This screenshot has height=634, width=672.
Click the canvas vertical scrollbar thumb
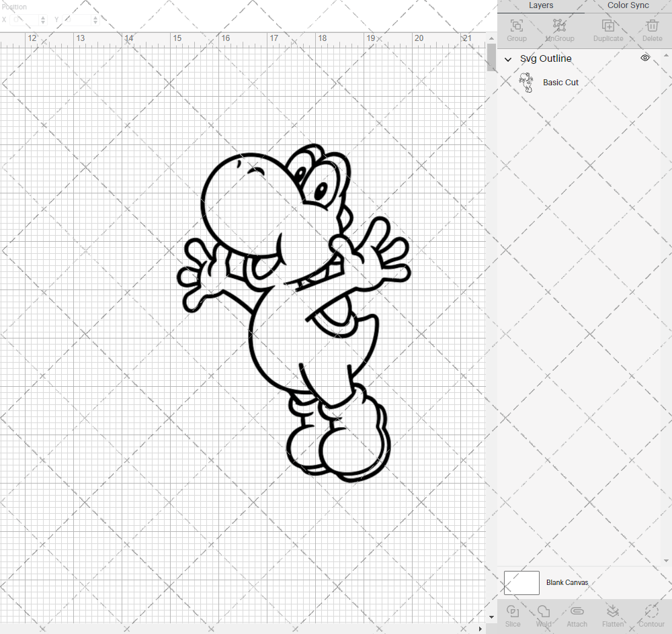[x=491, y=57]
